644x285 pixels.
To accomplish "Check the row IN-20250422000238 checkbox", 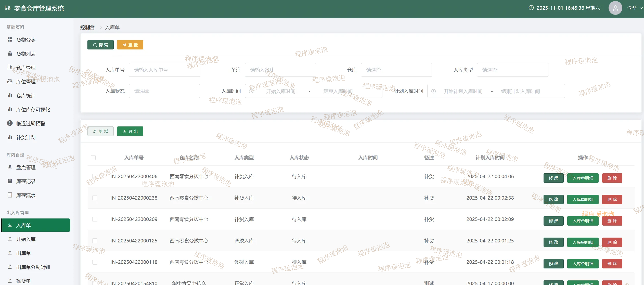I will tap(95, 198).
